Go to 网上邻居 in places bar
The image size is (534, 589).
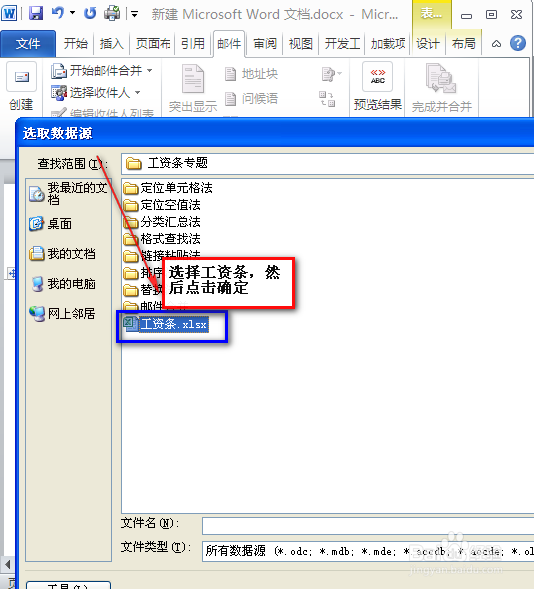click(x=63, y=314)
